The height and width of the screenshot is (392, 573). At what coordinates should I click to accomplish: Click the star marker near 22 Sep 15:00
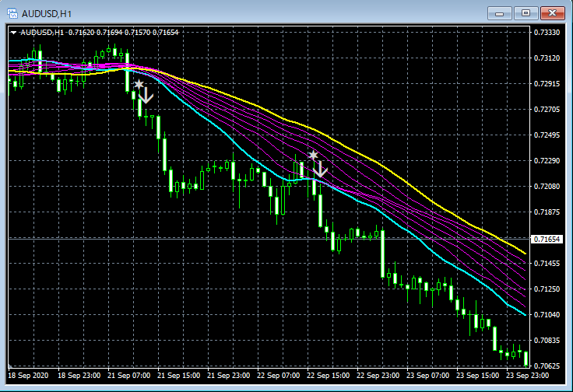pos(313,155)
